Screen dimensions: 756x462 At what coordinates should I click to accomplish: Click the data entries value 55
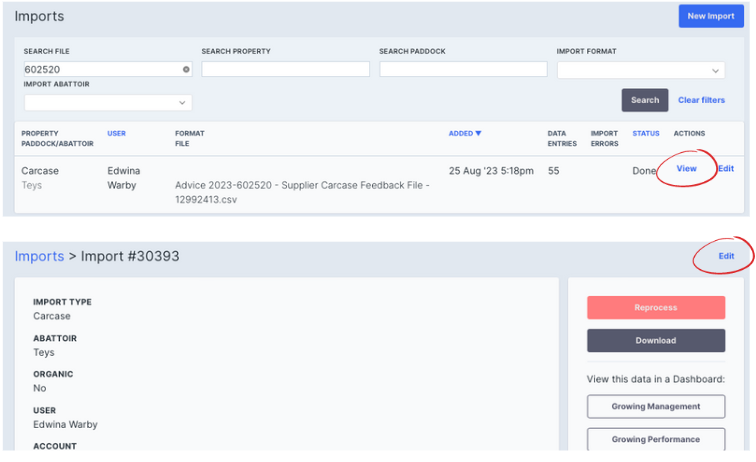553,171
